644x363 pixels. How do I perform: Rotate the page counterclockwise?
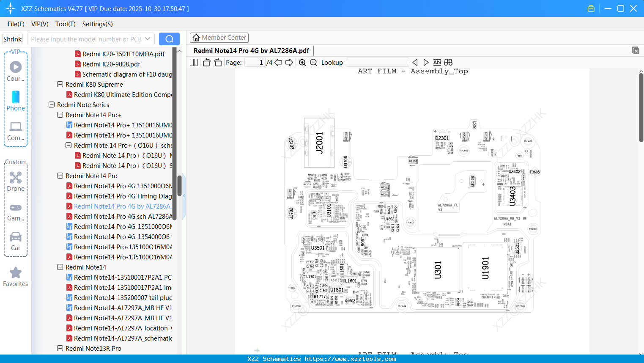[206, 63]
